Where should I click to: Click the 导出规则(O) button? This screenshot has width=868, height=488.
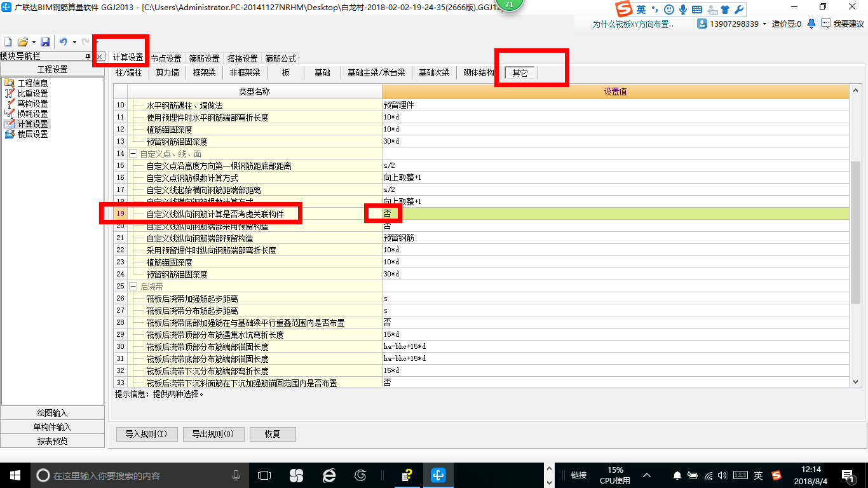click(213, 435)
